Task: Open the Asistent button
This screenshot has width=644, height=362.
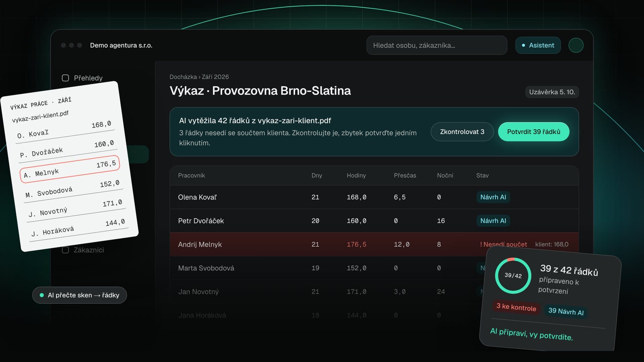Action: 538,45
